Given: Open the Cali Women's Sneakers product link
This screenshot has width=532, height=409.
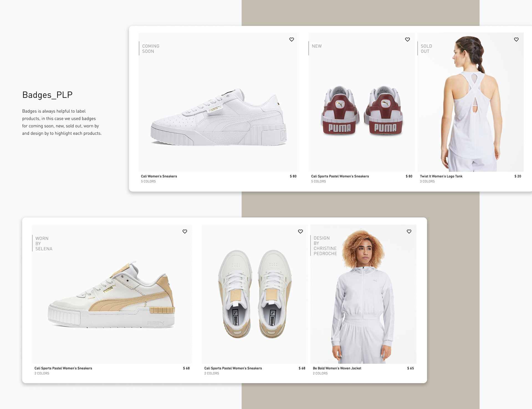Looking at the screenshot, I should [x=159, y=176].
